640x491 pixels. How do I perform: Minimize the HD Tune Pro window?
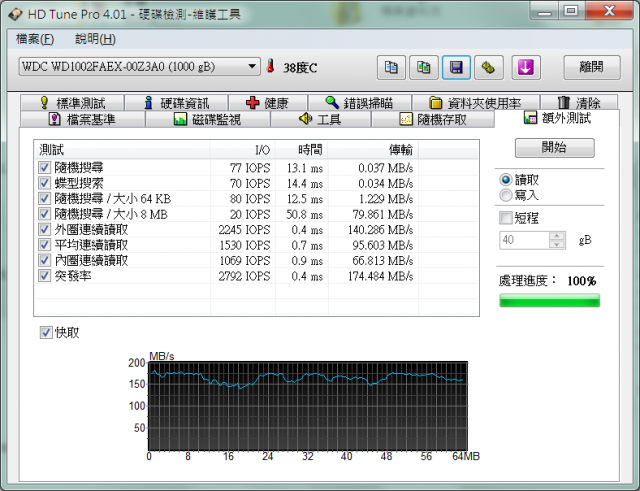(544, 11)
